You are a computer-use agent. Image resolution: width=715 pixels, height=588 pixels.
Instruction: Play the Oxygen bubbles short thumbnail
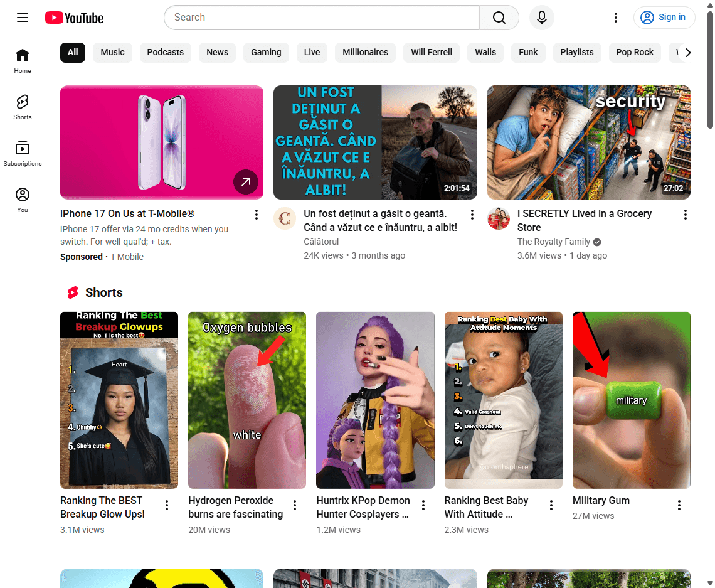pyautogui.click(x=247, y=400)
